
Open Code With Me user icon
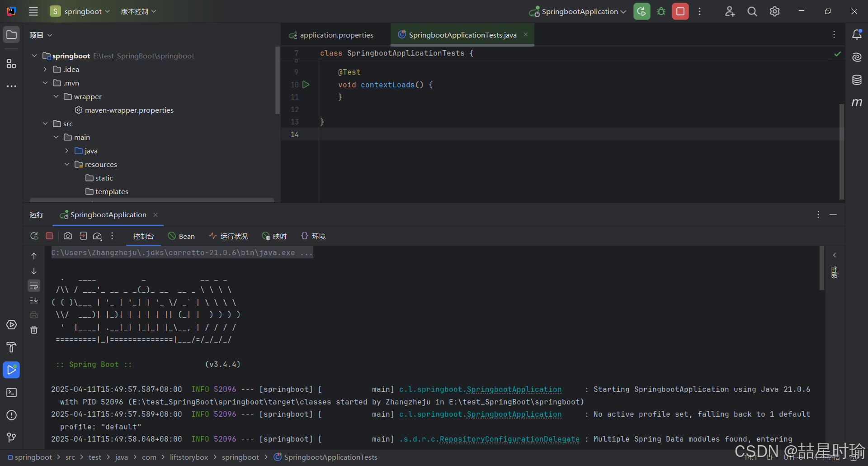point(730,11)
